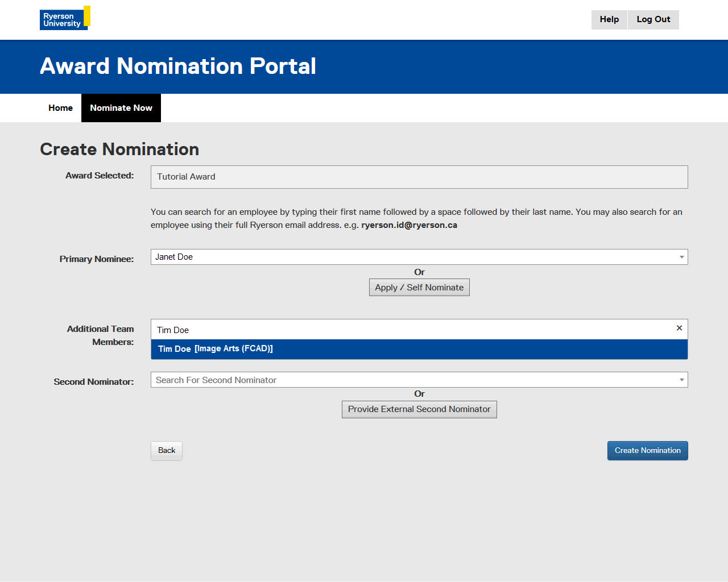Expand the Search For Second Nominator box
728x582 pixels.
[409, 380]
